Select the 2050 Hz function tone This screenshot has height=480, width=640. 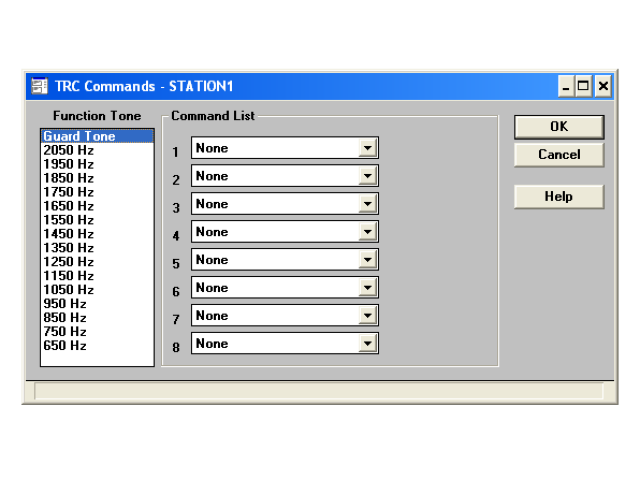68,150
